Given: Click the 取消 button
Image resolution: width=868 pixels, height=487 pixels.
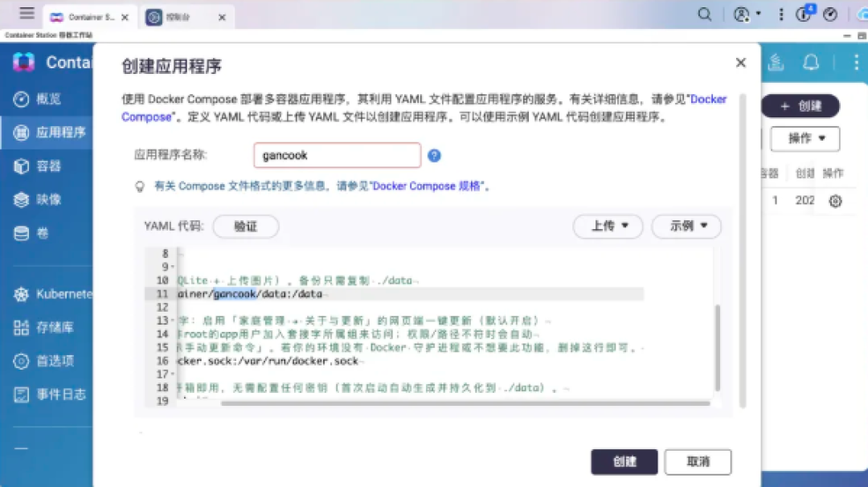Looking at the screenshot, I should pyautogui.click(x=698, y=461).
